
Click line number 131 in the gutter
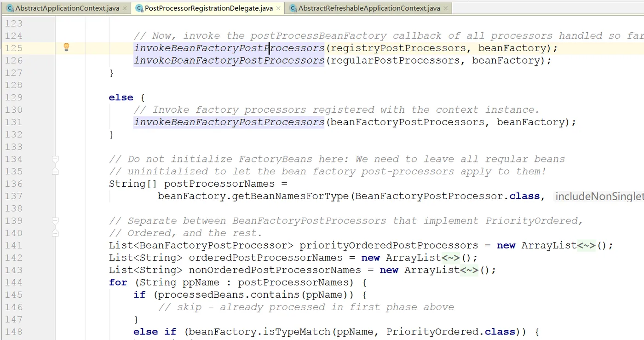pyautogui.click(x=13, y=122)
